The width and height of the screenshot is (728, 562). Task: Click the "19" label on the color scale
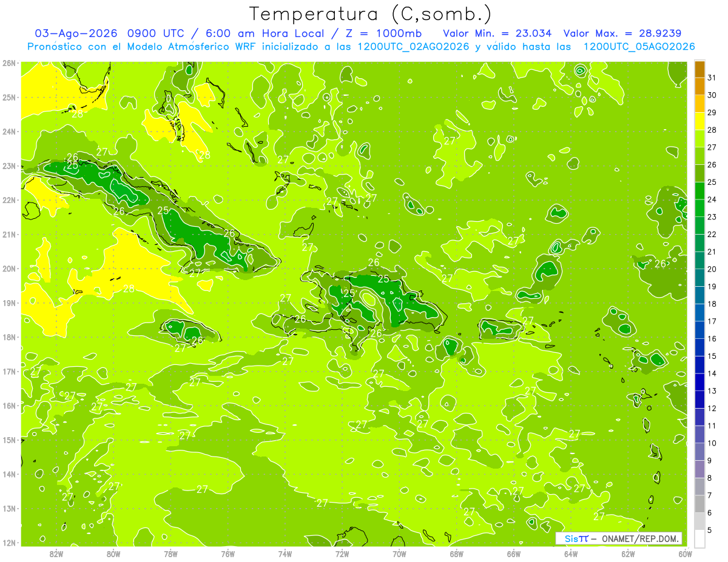click(x=712, y=286)
